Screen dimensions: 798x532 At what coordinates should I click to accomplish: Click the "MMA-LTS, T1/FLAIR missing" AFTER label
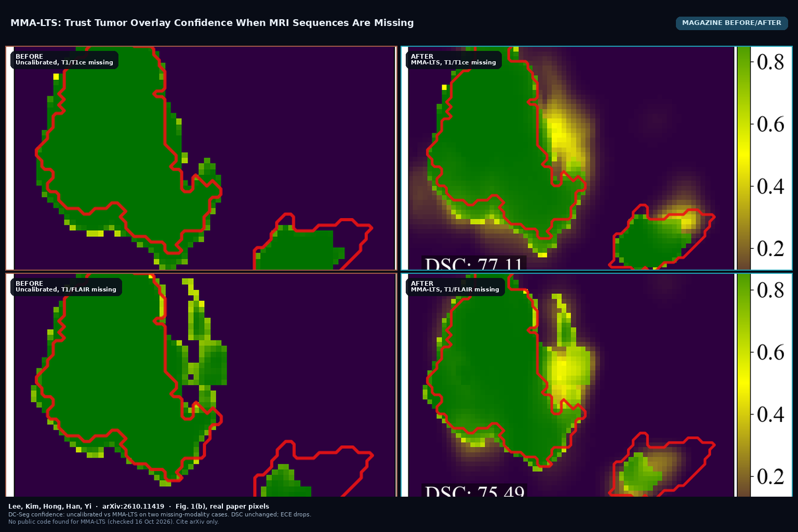[455, 287]
